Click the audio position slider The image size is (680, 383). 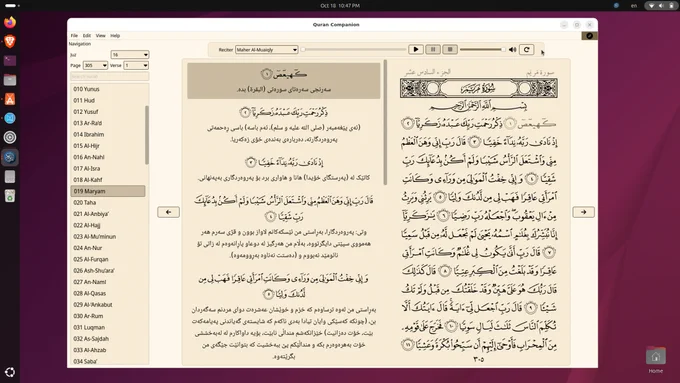(354, 49)
